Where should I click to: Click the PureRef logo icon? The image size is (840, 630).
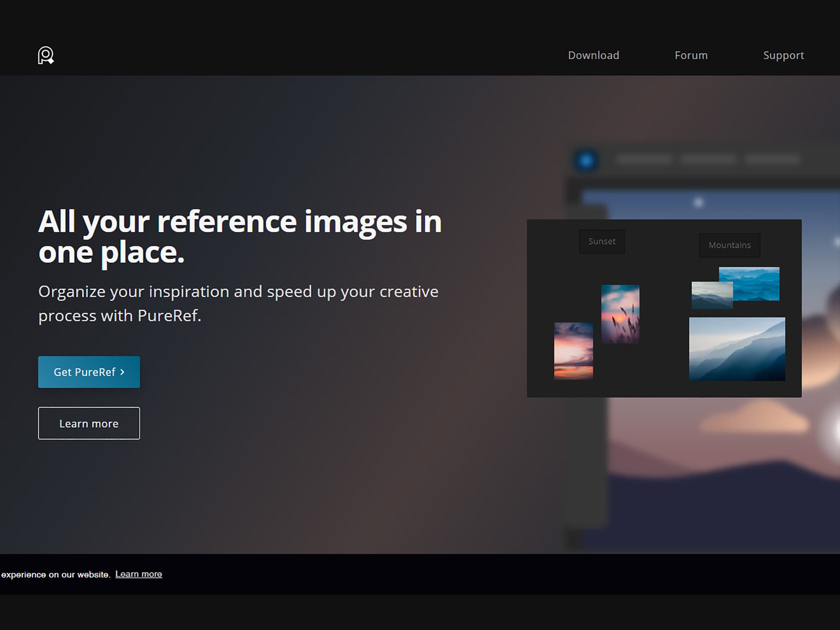point(46,55)
